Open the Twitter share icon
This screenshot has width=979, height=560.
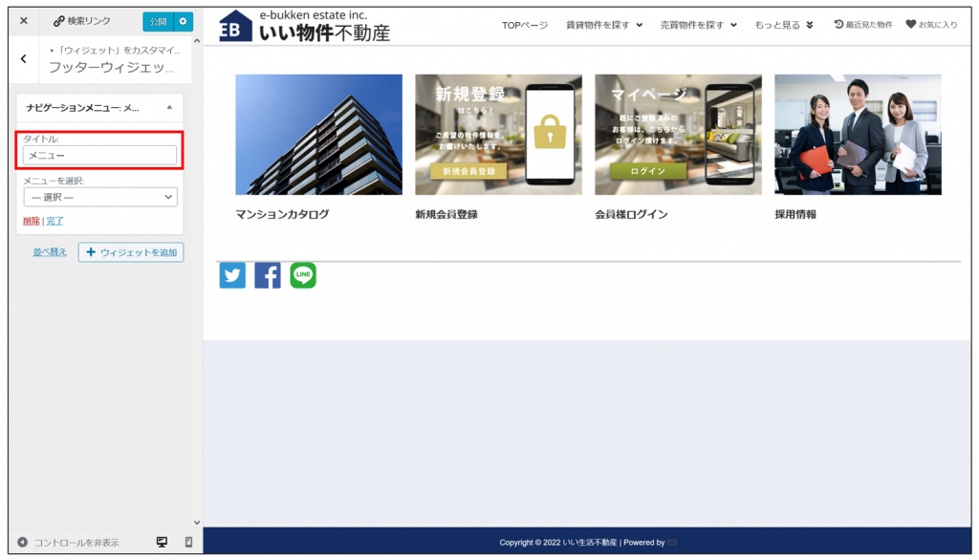[x=232, y=276]
